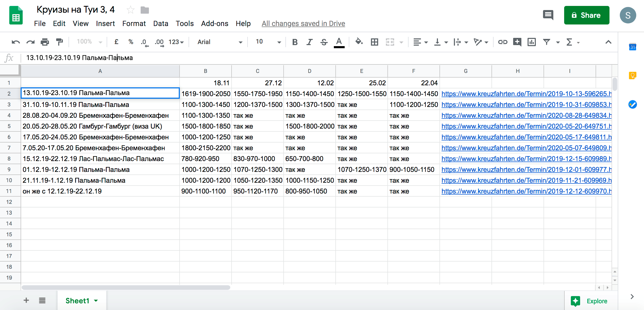The height and width of the screenshot is (310, 644).
Task: Open the Insert menu
Action: point(105,23)
